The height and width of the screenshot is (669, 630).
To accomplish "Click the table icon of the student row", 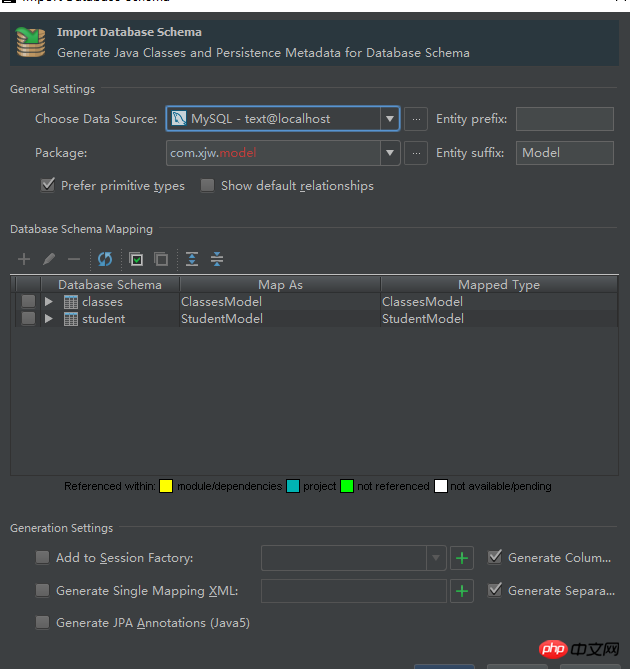I will click(71, 319).
